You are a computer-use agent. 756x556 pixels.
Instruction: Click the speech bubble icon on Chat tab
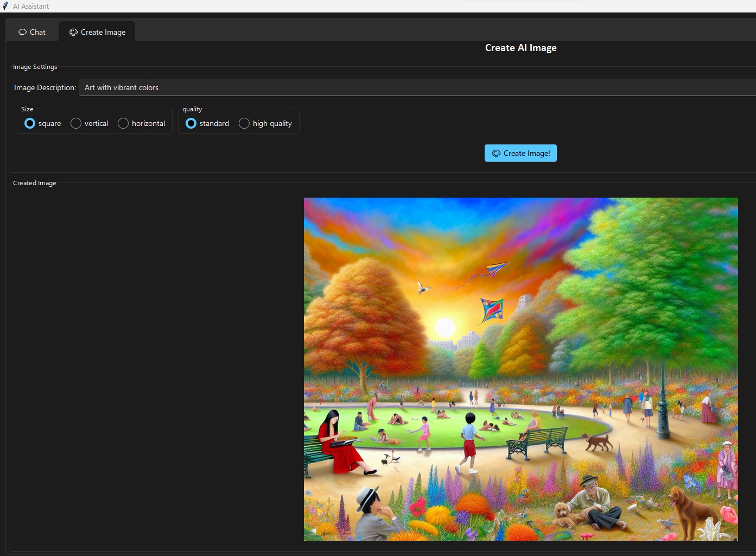[22, 32]
